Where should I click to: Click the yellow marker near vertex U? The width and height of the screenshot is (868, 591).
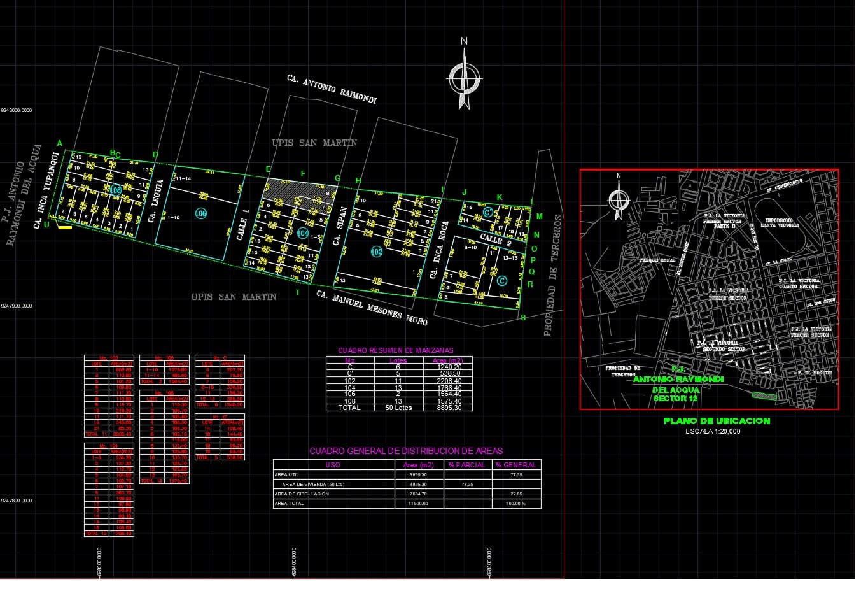pos(65,227)
